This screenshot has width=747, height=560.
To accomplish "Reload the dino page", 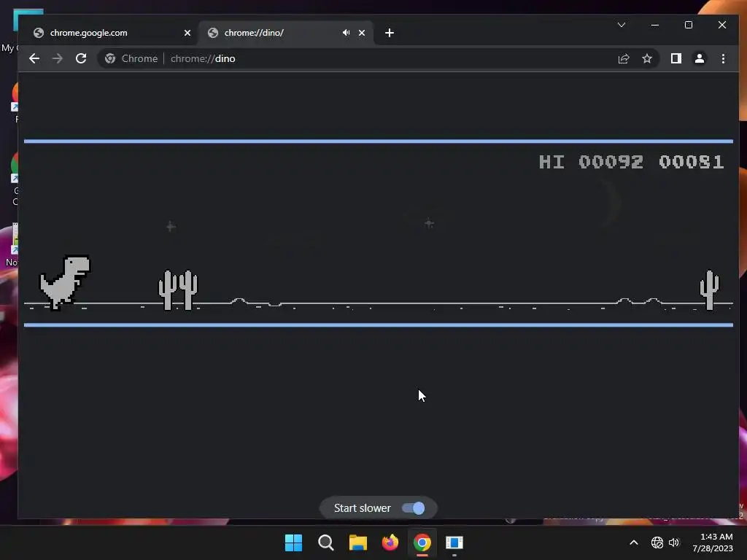I will [x=81, y=58].
